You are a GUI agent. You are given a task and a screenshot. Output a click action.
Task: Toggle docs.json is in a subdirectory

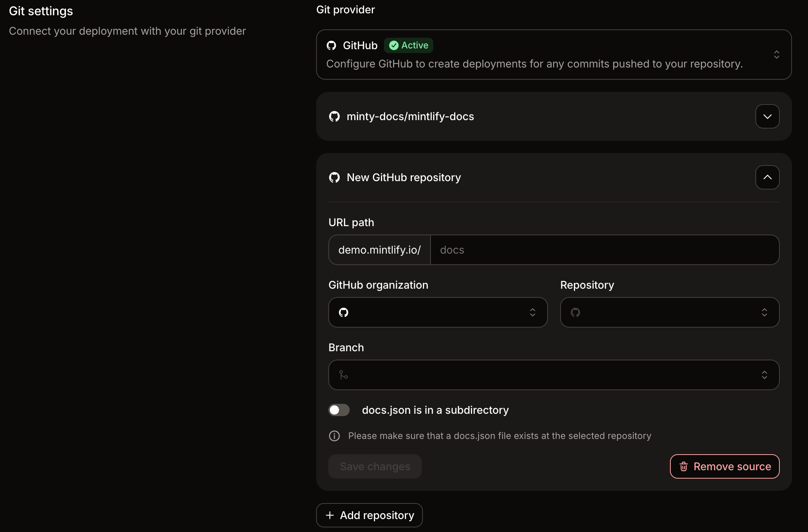(339, 410)
